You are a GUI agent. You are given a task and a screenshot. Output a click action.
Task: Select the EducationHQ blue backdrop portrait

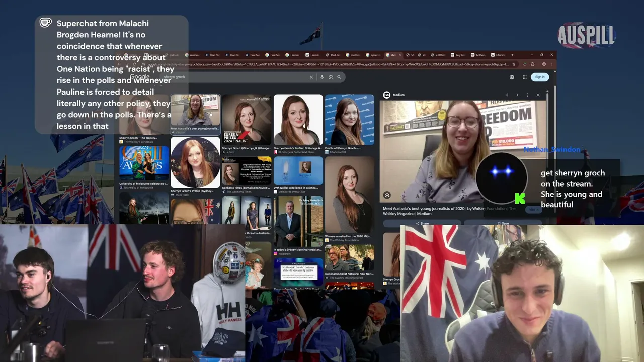349,120
